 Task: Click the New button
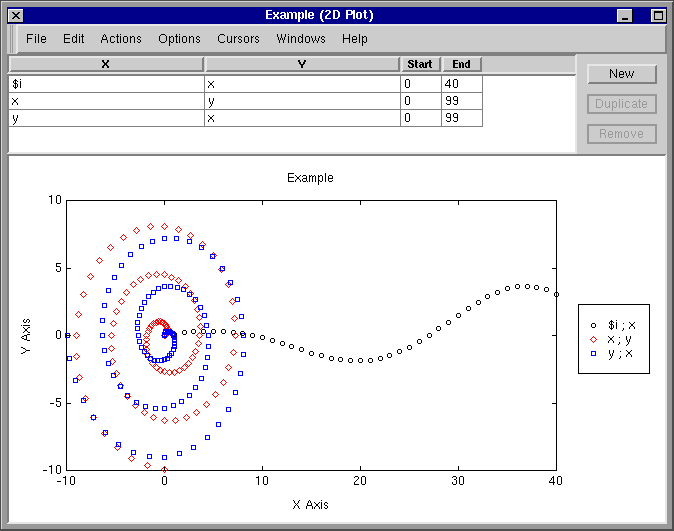coord(621,74)
